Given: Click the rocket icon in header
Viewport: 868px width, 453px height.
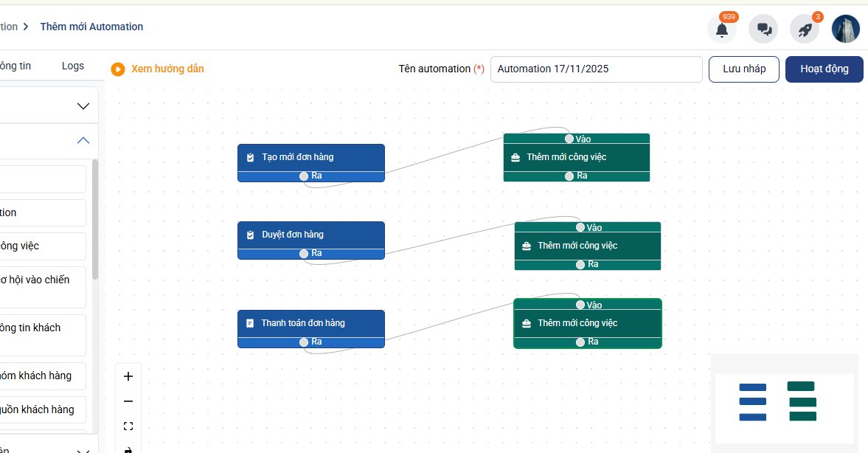Looking at the screenshot, I should click(x=805, y=30).
